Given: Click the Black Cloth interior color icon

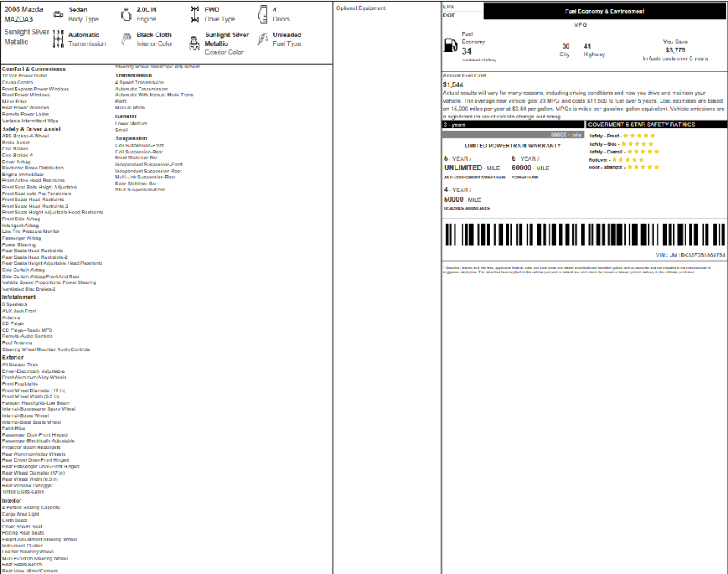Looking at the screenshot, I should coord(126,39).
